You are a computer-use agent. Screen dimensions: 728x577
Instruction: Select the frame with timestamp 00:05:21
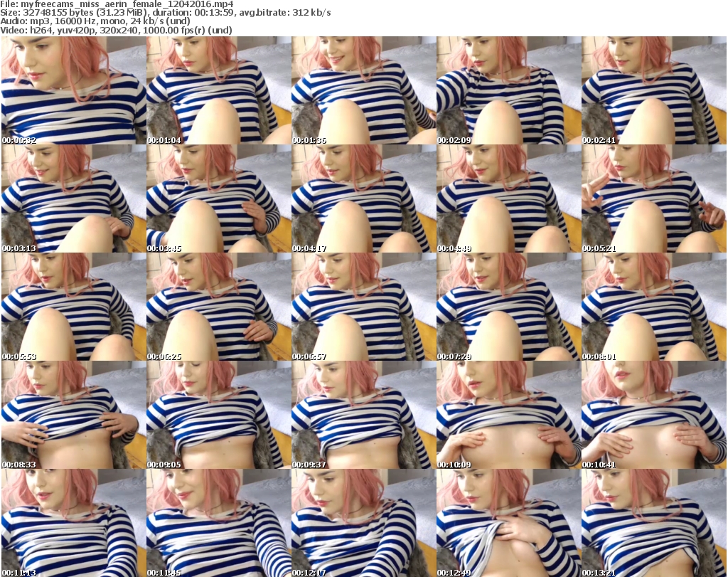click(x=653, y=199)
